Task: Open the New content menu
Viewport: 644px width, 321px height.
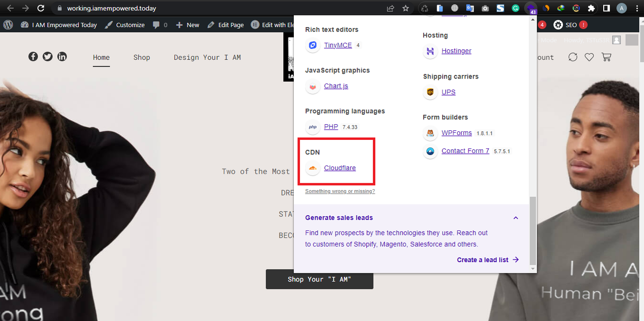Action: (188, 25)
